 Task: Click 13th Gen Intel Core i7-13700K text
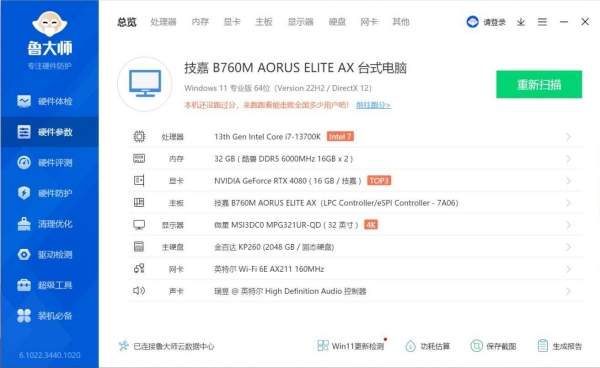click(267, 137)
